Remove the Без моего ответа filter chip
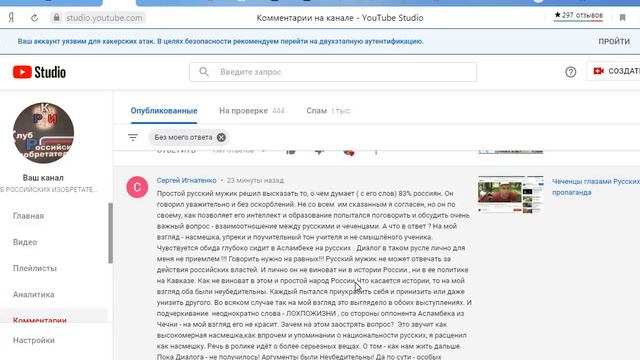Screen dimensions: 640x360 click(221, 138)
